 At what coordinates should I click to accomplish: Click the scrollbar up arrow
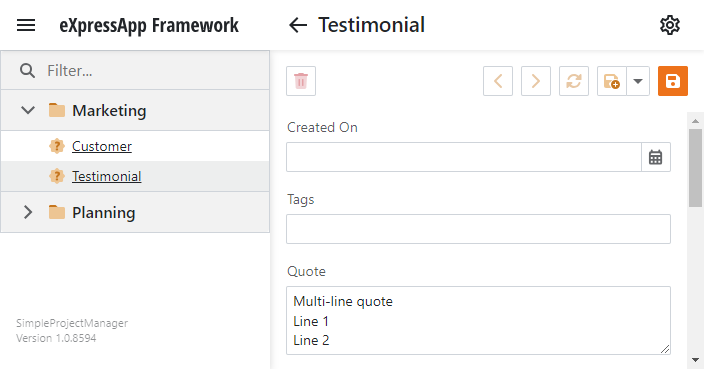click(x=695, y=121)
